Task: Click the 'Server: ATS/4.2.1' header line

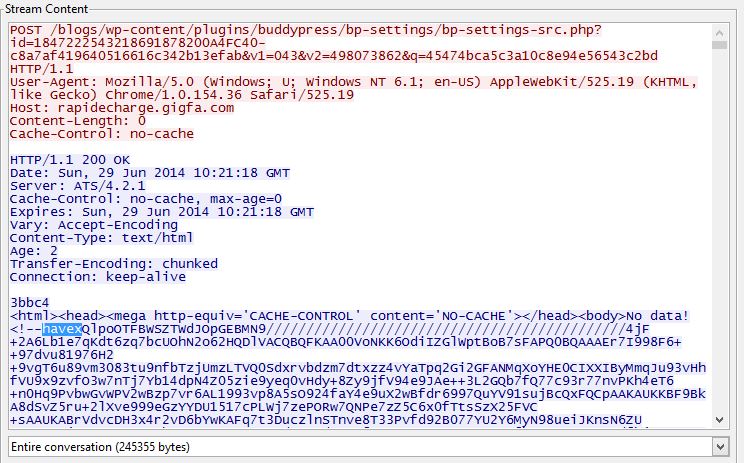Action: (78, 186)
